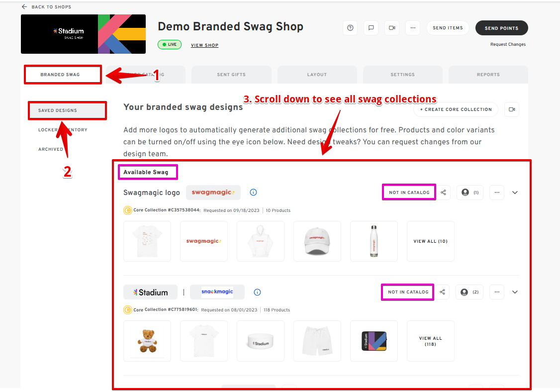Toggle Not In Catalog for Swagmagic collection
560x392 pixels.
409,193
